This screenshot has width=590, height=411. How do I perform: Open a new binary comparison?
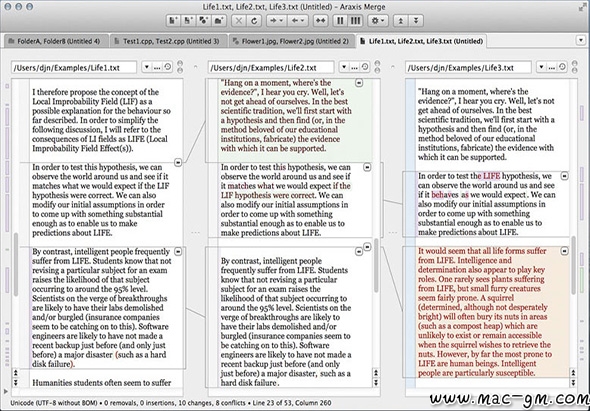pos(188,21)
